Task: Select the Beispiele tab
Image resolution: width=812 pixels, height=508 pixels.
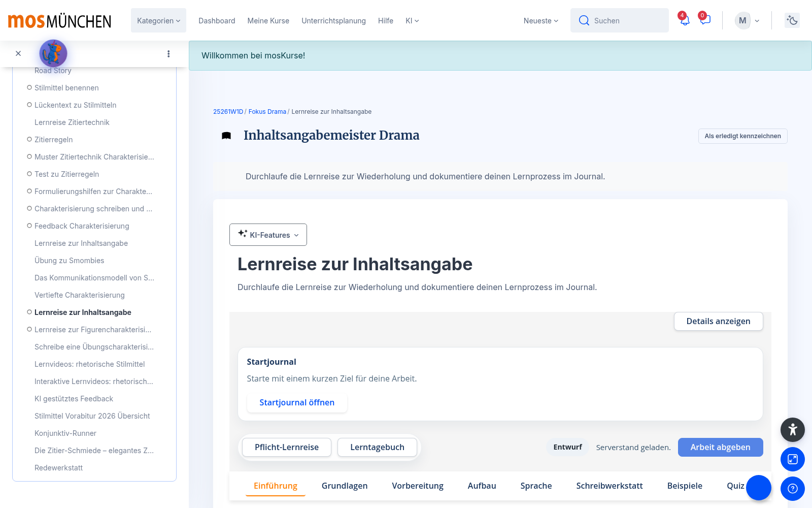Action: (x=685, y=486)
